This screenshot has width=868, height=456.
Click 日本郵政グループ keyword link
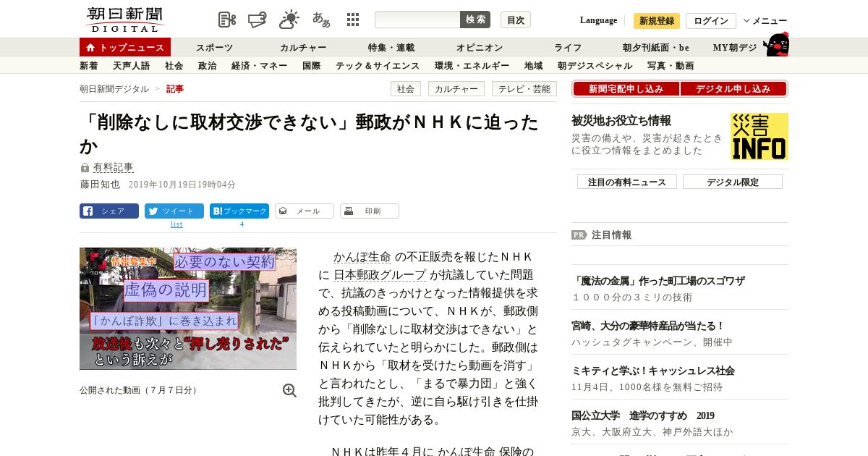(x=380, y=275)
